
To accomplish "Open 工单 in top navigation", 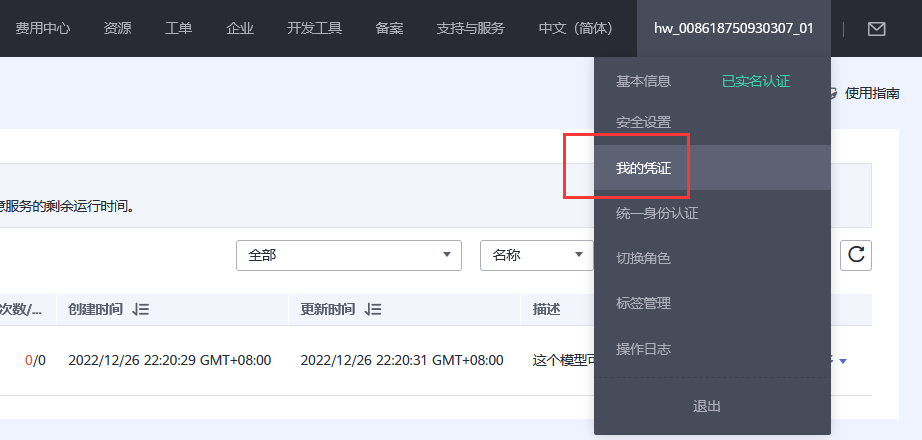I will 178,28.
